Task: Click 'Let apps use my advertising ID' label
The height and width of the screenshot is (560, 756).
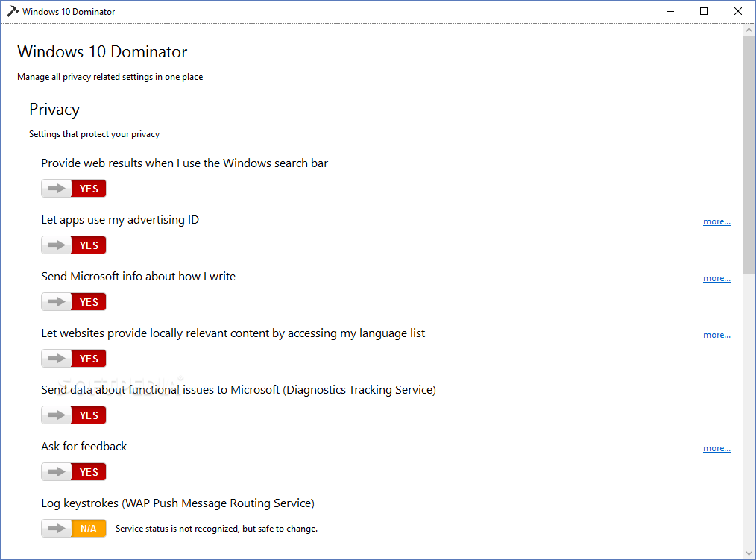Action: [x=120, y=220]
